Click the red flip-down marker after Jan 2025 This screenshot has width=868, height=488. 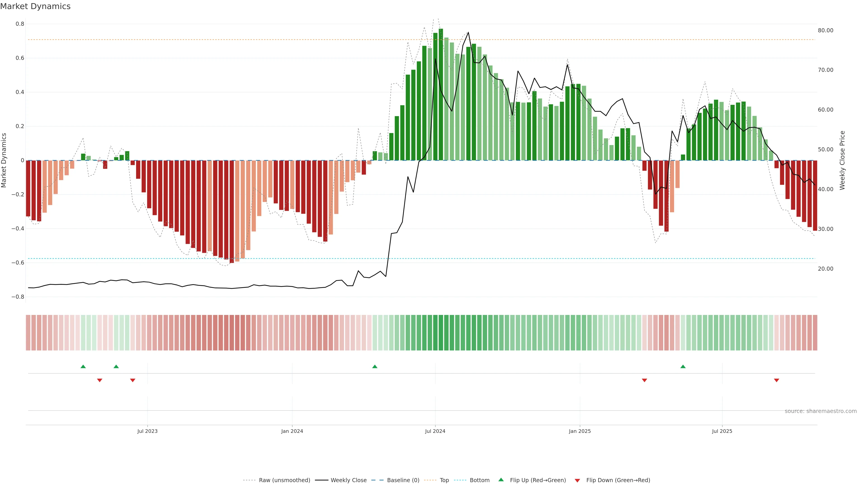(644, 380)
